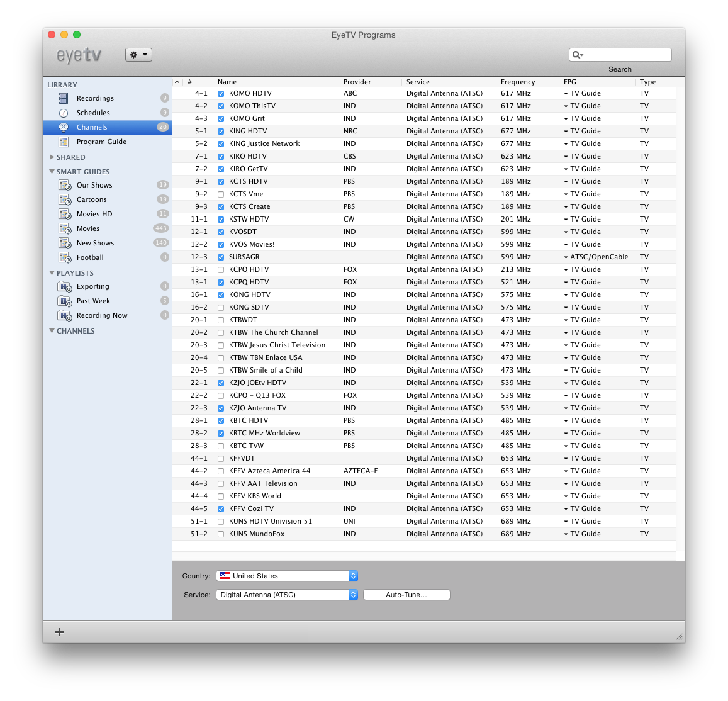The height and width of the screenshot is (701, 728).
Task: Click the Past Week playlist icon
Action: [65, 301]
